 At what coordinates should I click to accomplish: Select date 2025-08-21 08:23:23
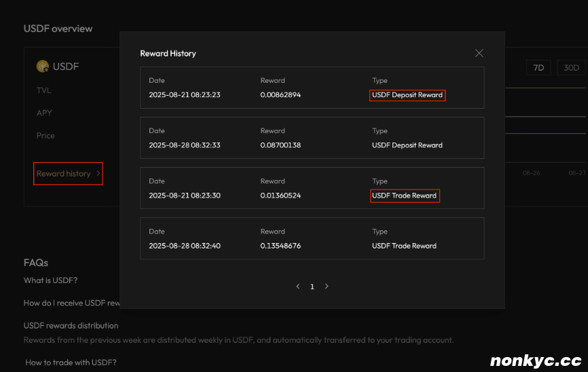185,95
